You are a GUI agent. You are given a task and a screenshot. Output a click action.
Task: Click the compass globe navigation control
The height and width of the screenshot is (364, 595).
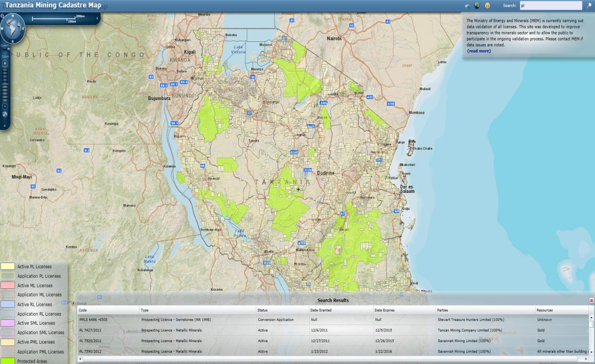pos(13,28)
